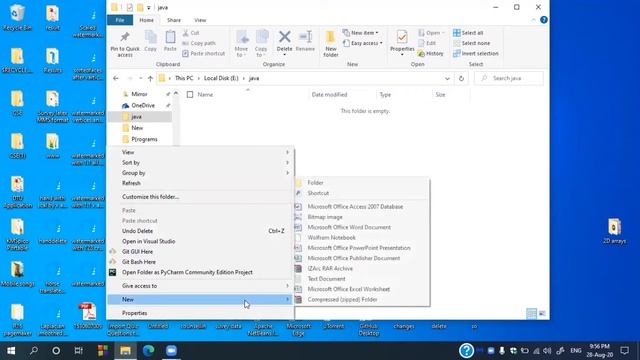Select the Programs folder in navigation pane
This screenshot has height=360, width=640.
(x=144, y=139)
